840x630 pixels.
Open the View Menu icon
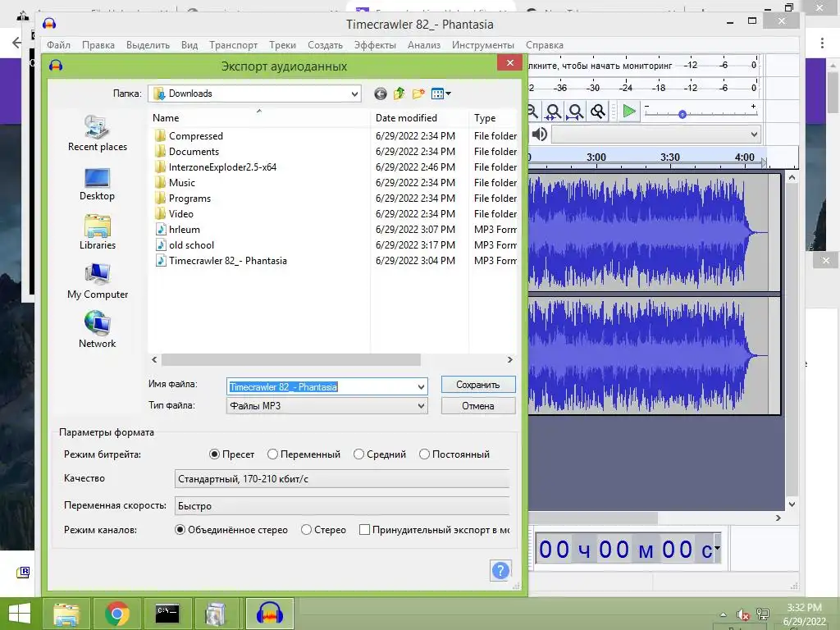(x=441, y=94)
